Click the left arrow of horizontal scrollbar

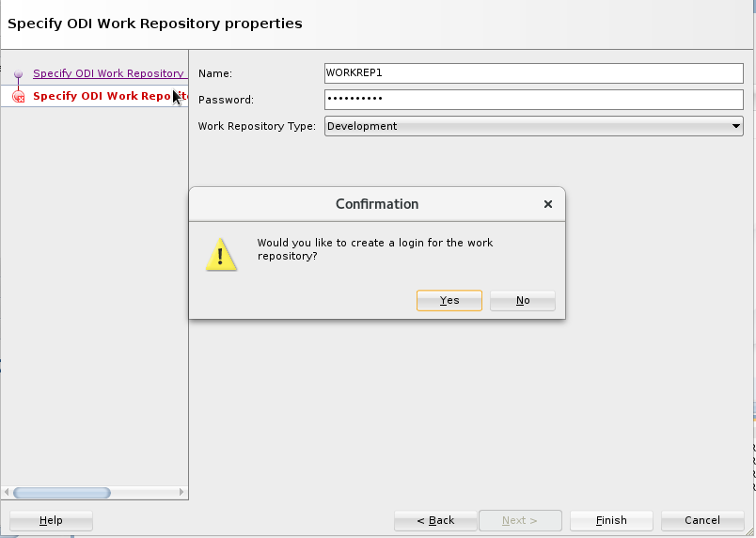tap(7, 492)
